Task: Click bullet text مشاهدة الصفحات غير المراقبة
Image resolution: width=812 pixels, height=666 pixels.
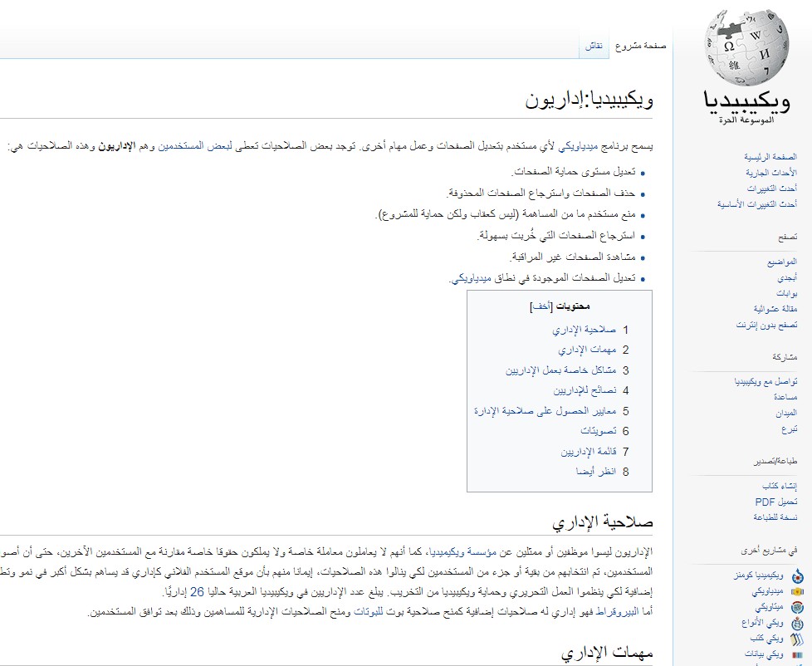Action: pos(572,257)
